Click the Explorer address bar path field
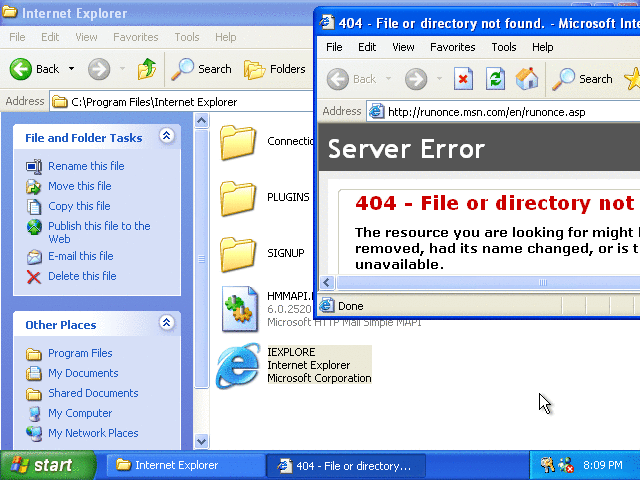Image resolution: width=640 pixels, height=480 pixels. click(182, 102)
